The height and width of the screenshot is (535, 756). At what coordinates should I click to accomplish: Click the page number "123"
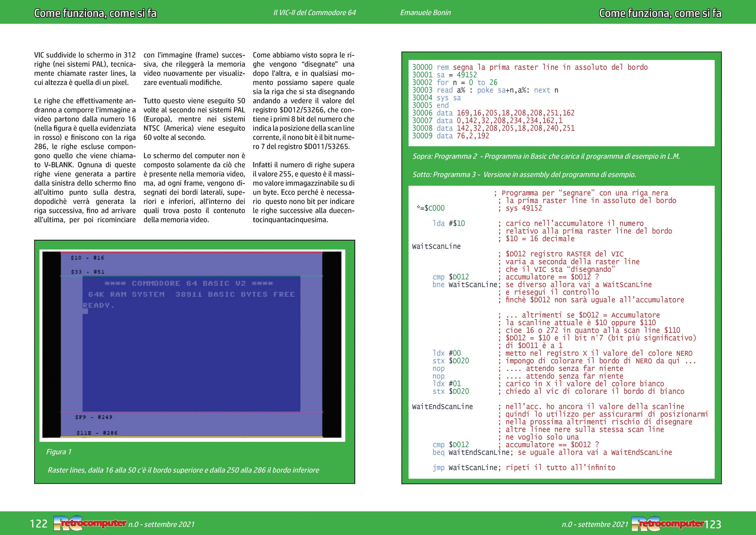713,524
